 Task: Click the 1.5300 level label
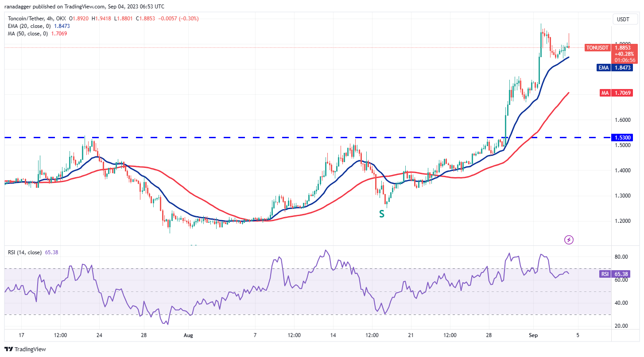tap(623, 138)
